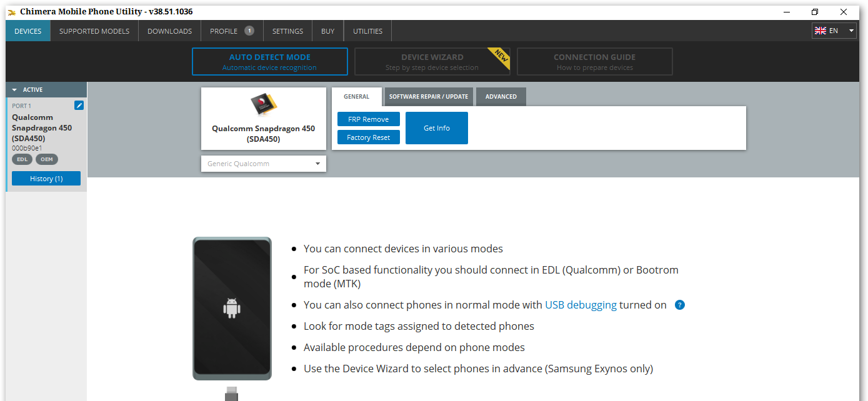Click the FRP Remove button
This screenshot has height=401, width=868.
[369, 119]
